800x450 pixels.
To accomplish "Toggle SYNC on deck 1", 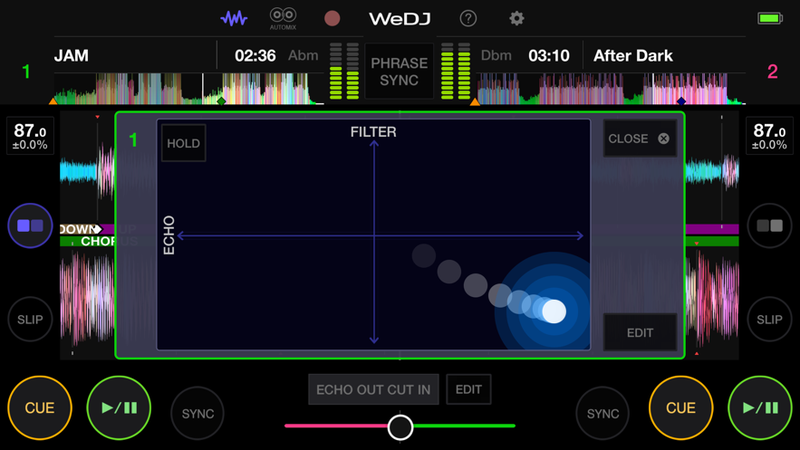I will tap(197, 413).
